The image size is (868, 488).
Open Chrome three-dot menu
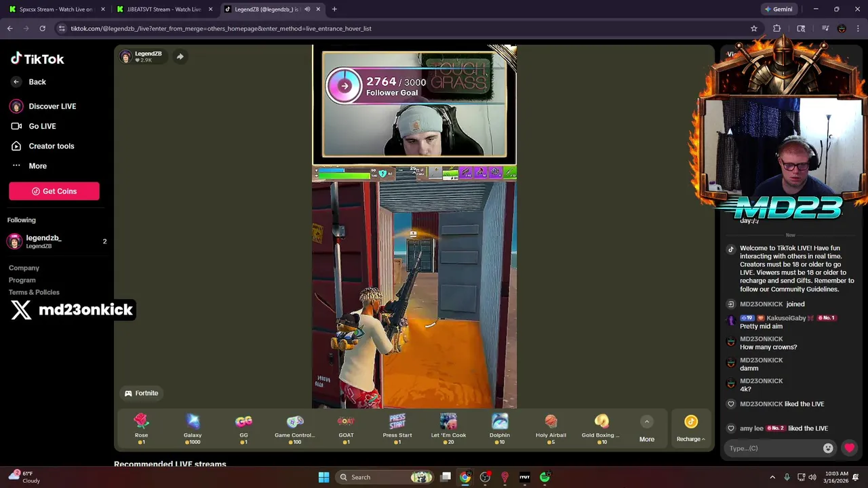coord(859,28)
